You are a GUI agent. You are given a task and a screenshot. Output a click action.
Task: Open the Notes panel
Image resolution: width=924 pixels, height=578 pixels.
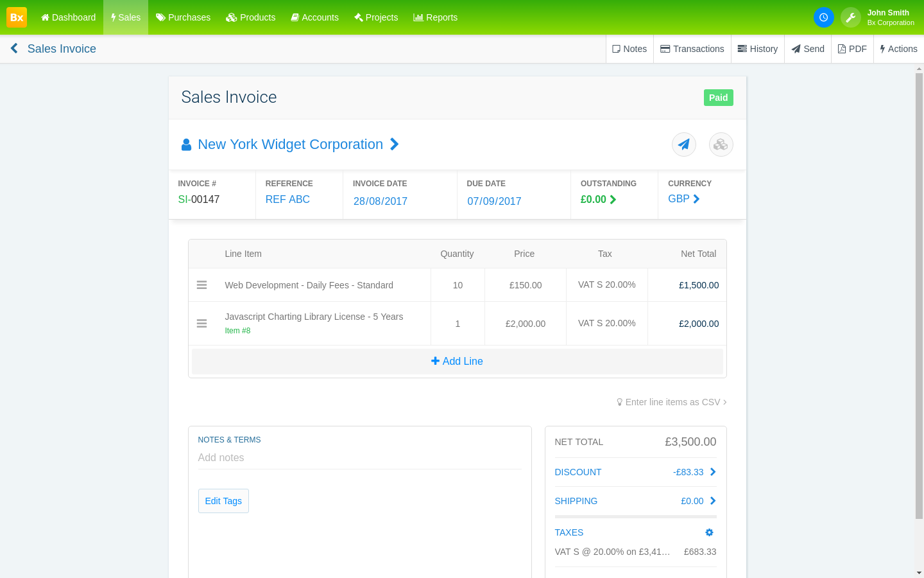pyautogui.click(x=629, y=49)
